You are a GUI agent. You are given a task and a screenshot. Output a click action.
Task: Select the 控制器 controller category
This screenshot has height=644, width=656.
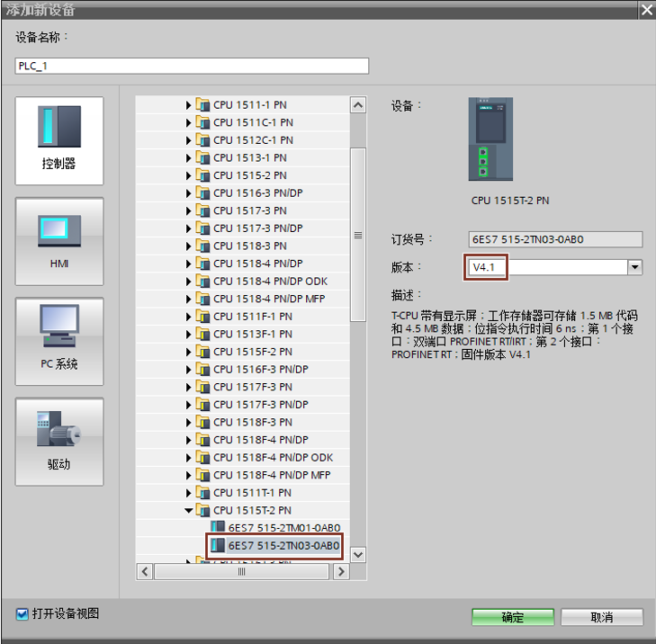[59, 140]
